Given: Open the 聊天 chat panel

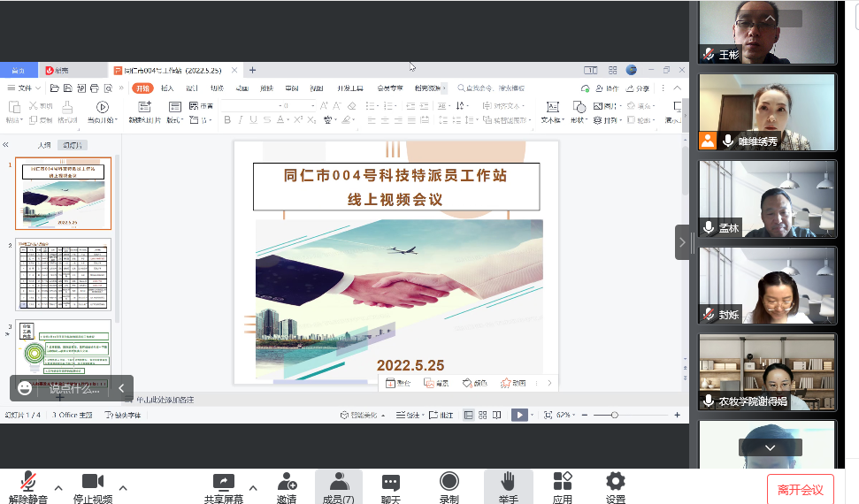Looking at the screenshot, I should point(391,487).
